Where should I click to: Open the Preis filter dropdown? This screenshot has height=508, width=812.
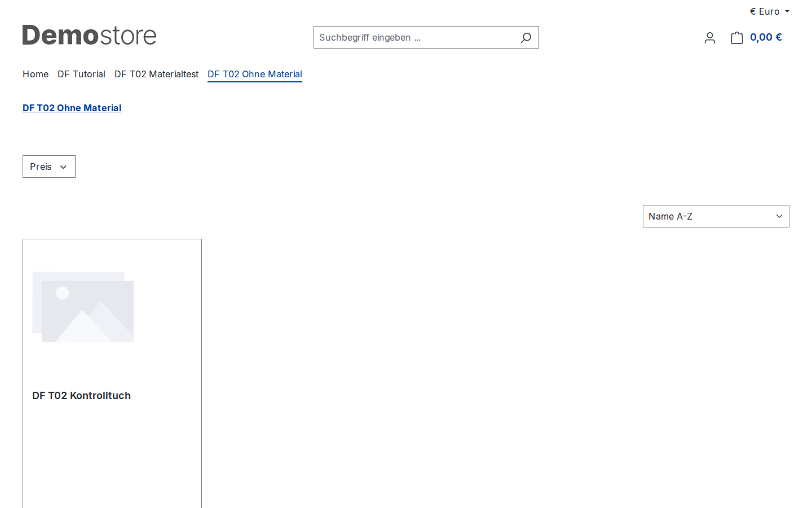tap(49, 167)
